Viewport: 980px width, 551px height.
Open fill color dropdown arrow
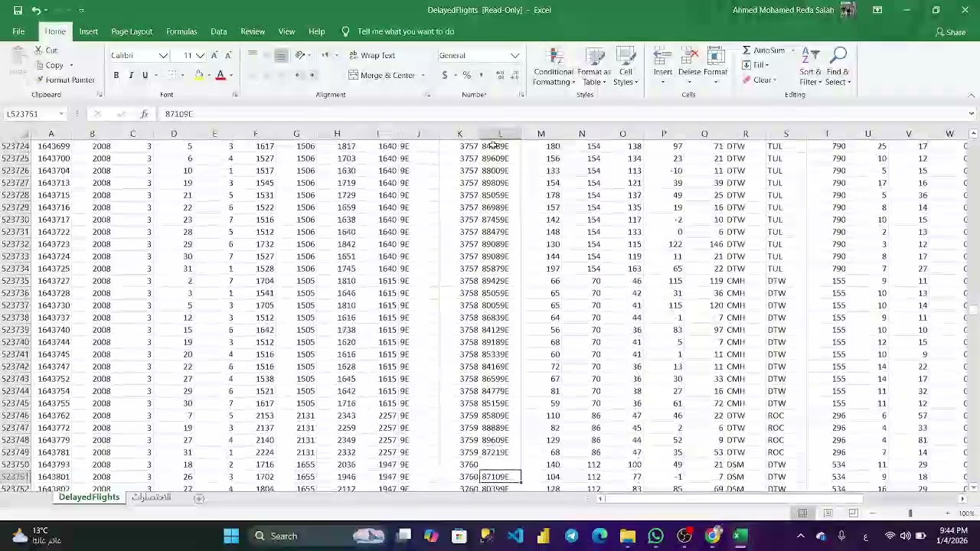point(209,75)
